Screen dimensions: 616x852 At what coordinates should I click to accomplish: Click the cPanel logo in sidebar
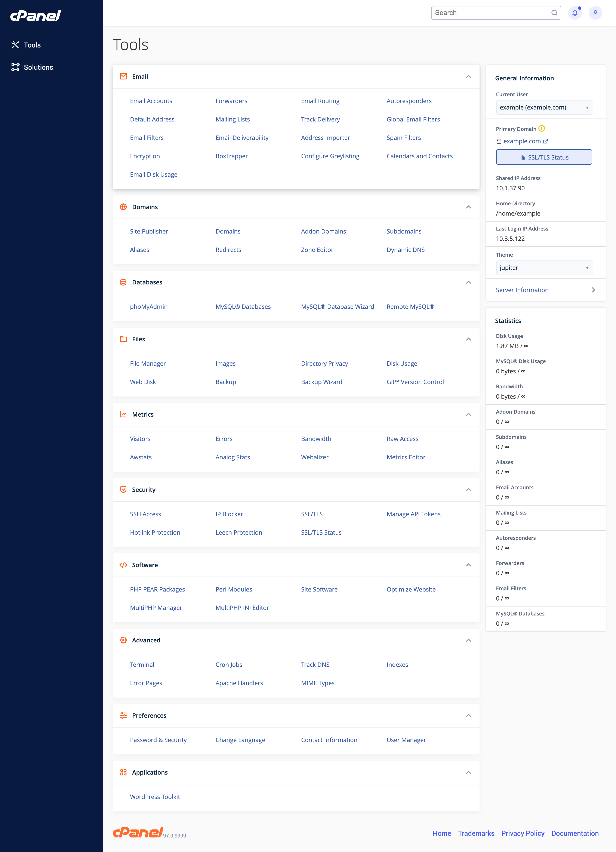[x=35, y=16]
